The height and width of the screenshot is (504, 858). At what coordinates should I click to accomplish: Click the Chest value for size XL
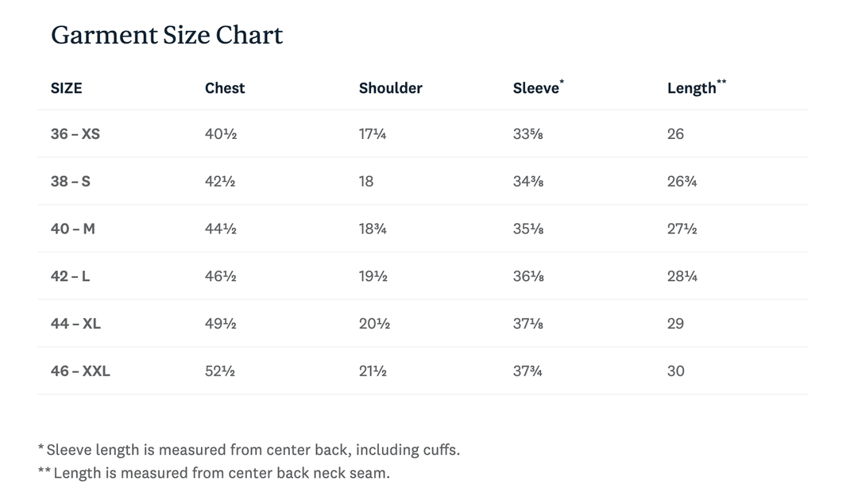tap(221, 324)
